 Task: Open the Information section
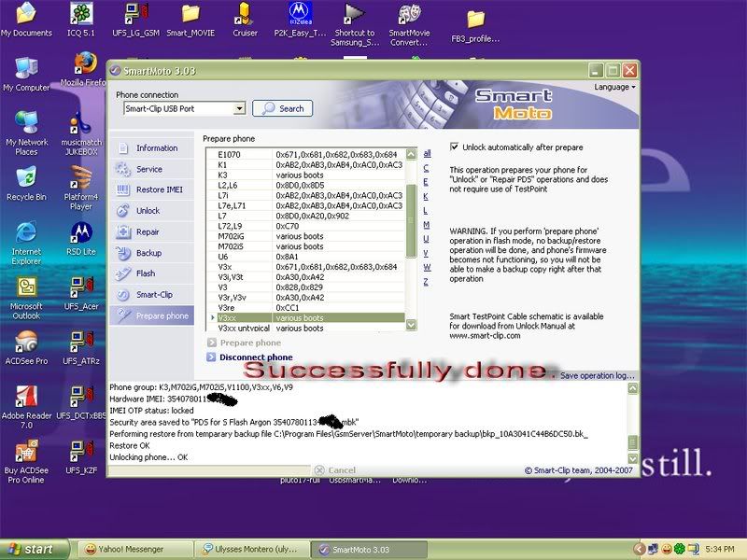pyautogui.click(x=152, y=148)
